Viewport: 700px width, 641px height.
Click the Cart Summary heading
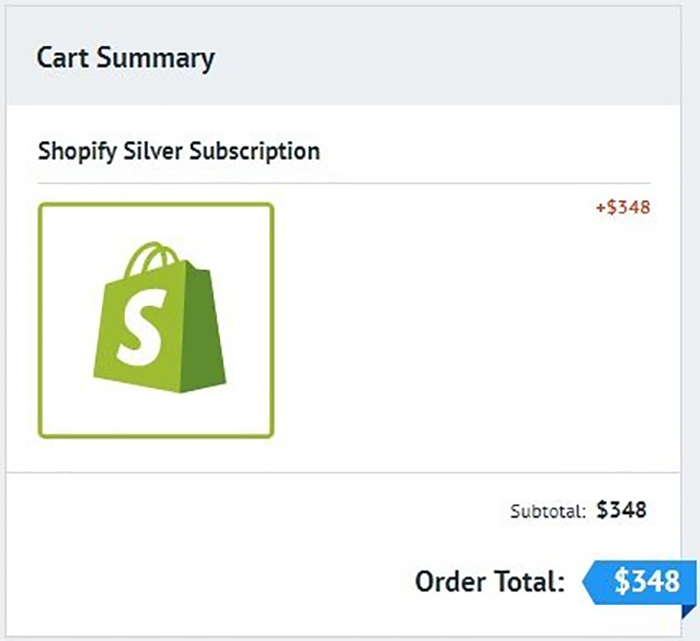pyautogui.click(x=125, y=58)
